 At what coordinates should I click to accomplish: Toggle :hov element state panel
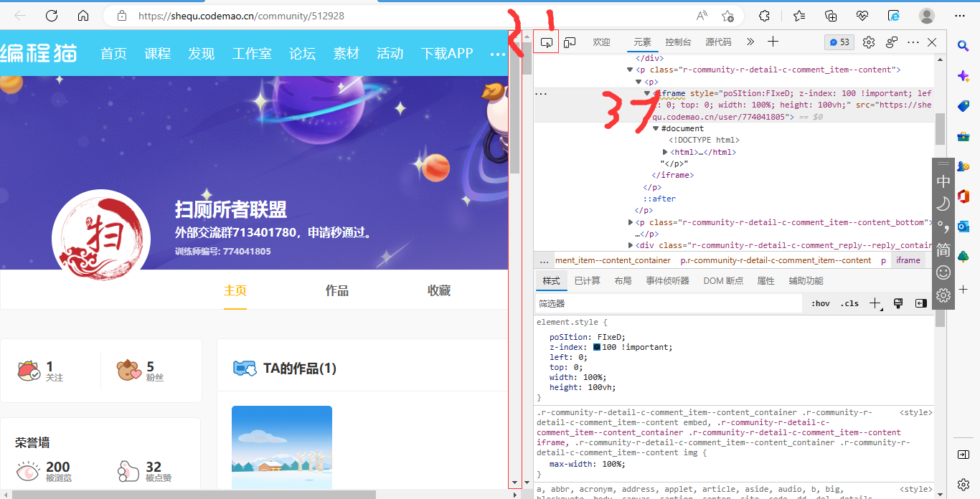[821, 303]
